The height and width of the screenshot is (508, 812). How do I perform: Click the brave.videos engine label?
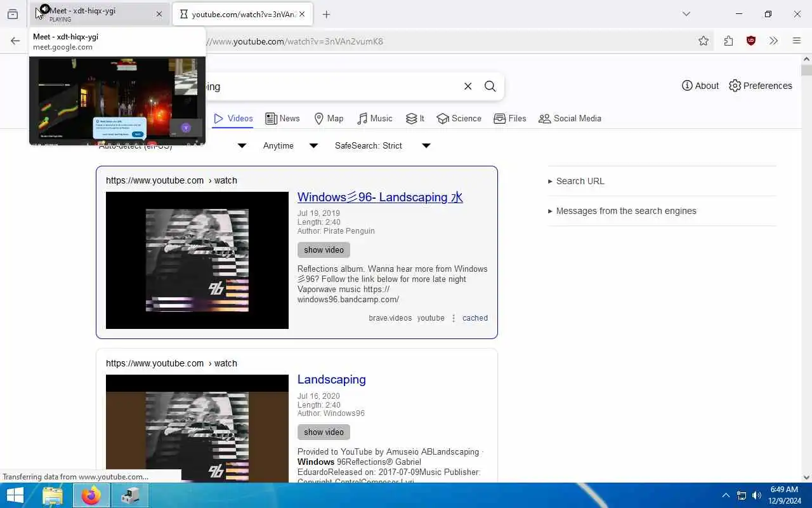point(390,318)
